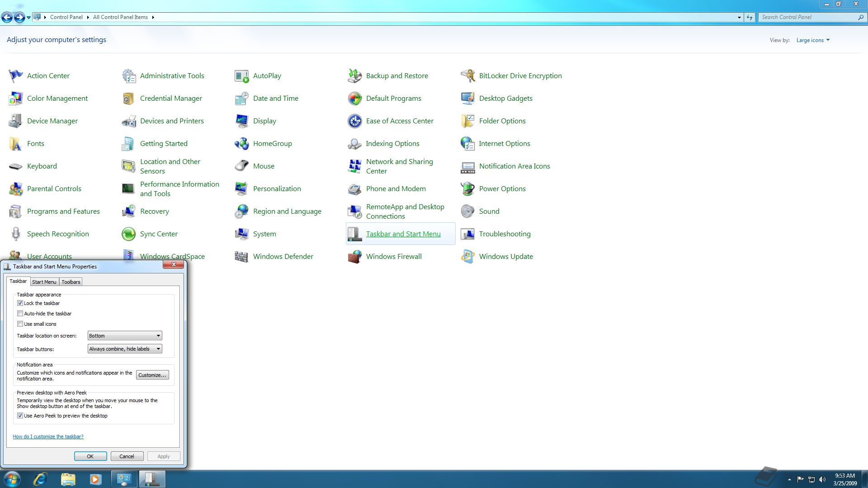Open the Action Center flag icon
This screenshot has height=488, width=868.
16,76
